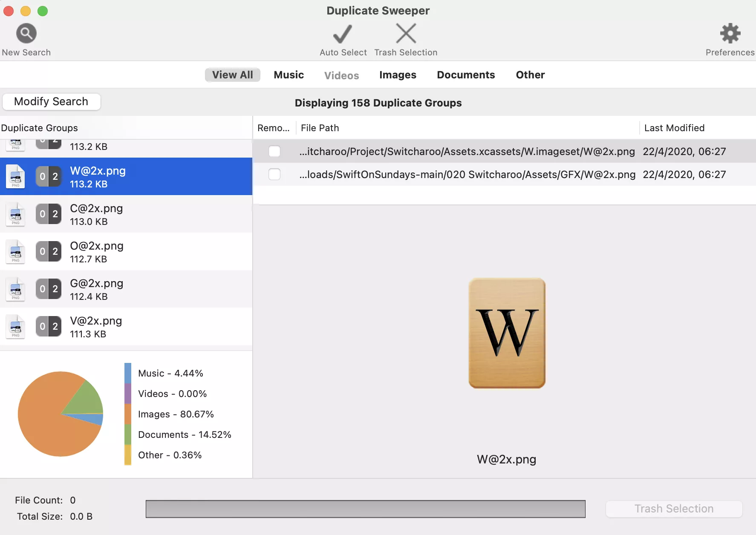Image resolution: width=756 pixels, height=535 pixels.
Task: Switch to the Music tab
Action: coord(289,75)
